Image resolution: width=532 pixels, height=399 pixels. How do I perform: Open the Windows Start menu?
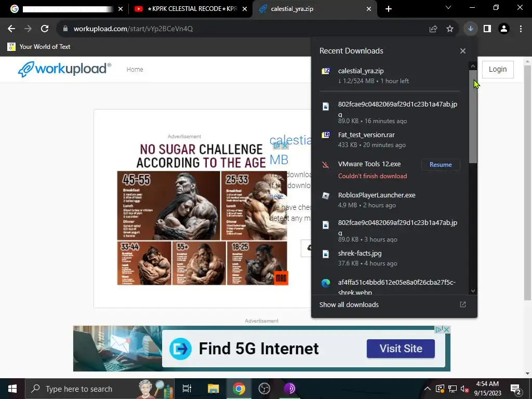click(x=12, y=389)
